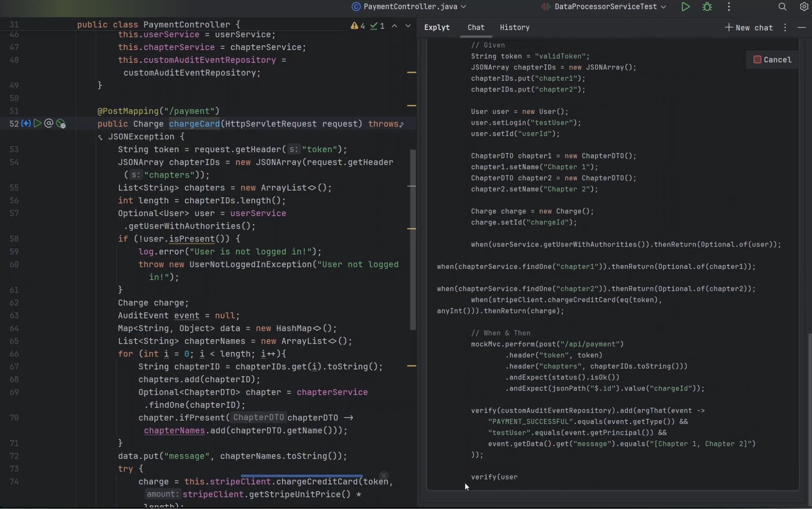Open top toolbar more actions menu

729,7
